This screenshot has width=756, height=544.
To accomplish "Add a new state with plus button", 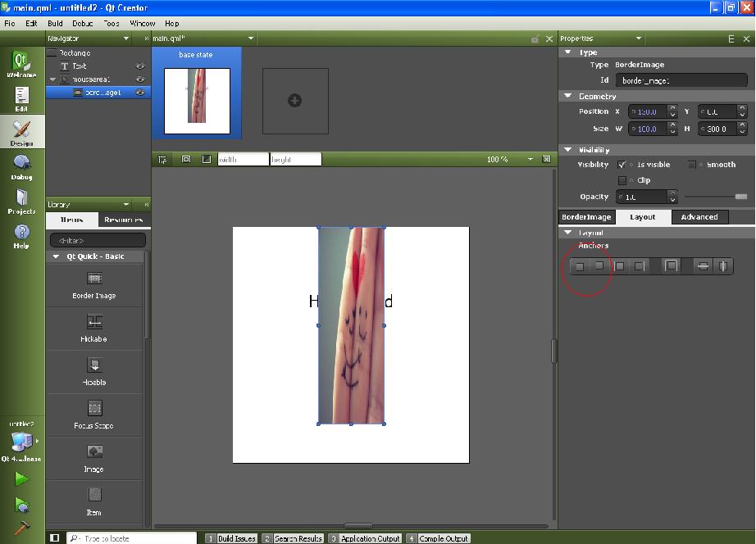I will [295, 101].
